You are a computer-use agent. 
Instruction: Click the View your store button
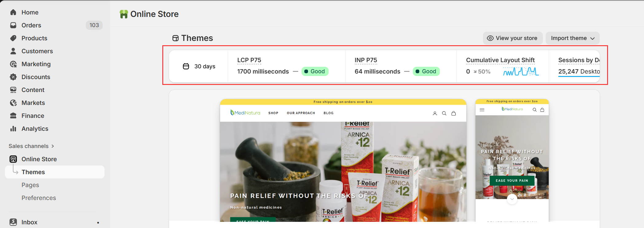pos(513,38)
